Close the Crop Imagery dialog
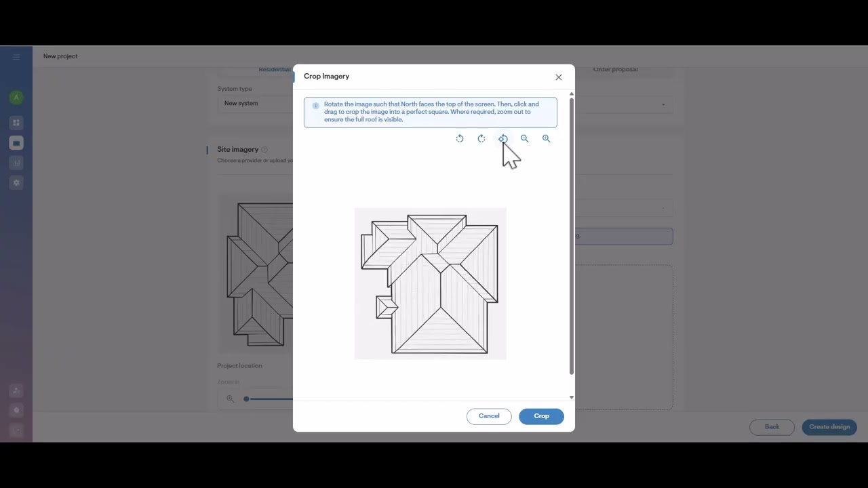This screenshot has height=488, width=868. [559, 77]
